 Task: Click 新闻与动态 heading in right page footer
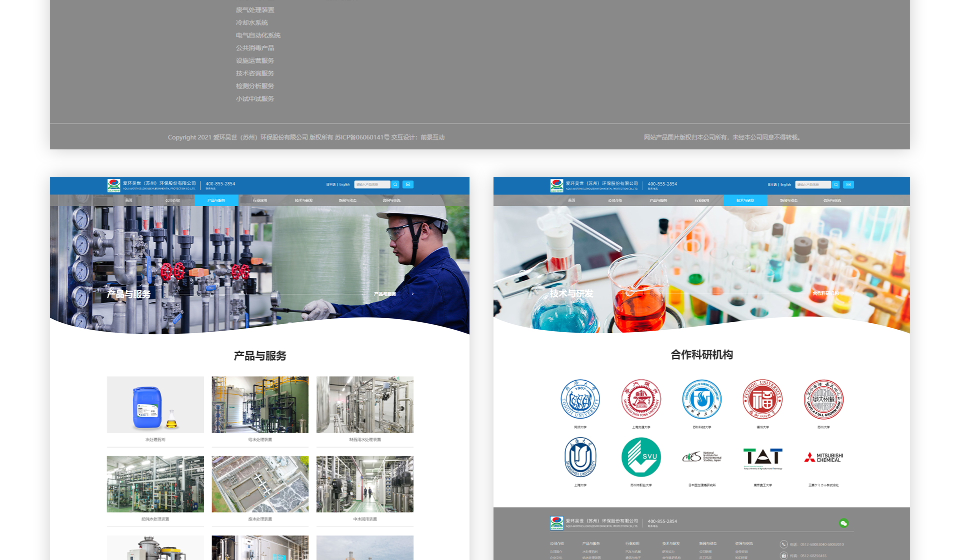pyautogui.click(x=707, y=544)
